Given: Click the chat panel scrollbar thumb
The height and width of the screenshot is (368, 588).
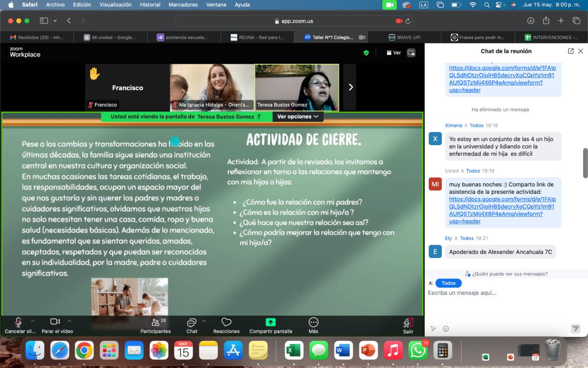Looking at the screenshot, I should (x=585, y=163).
